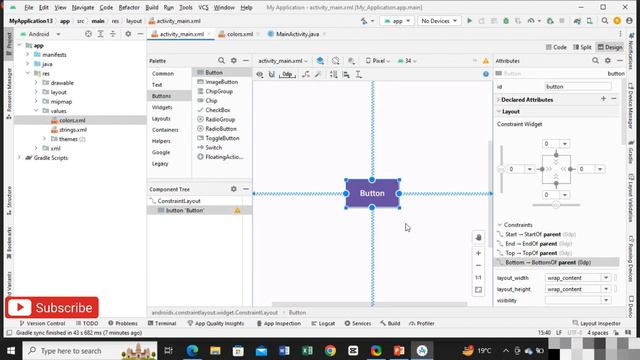The width and height of the screenshot is (640, 360).
Task: Add declared attribute with plus icon
Action: tap(604, 99)
